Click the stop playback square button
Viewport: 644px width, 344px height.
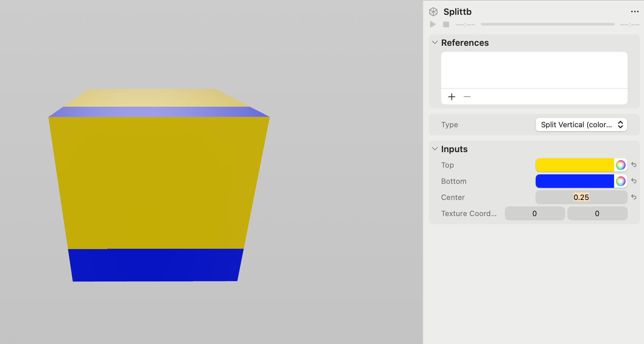(446, 24)
